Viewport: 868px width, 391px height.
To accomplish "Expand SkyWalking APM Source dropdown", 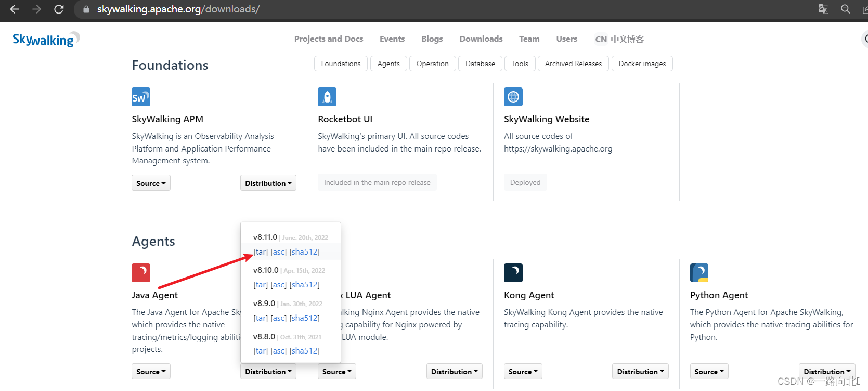I will pos(151,183).
